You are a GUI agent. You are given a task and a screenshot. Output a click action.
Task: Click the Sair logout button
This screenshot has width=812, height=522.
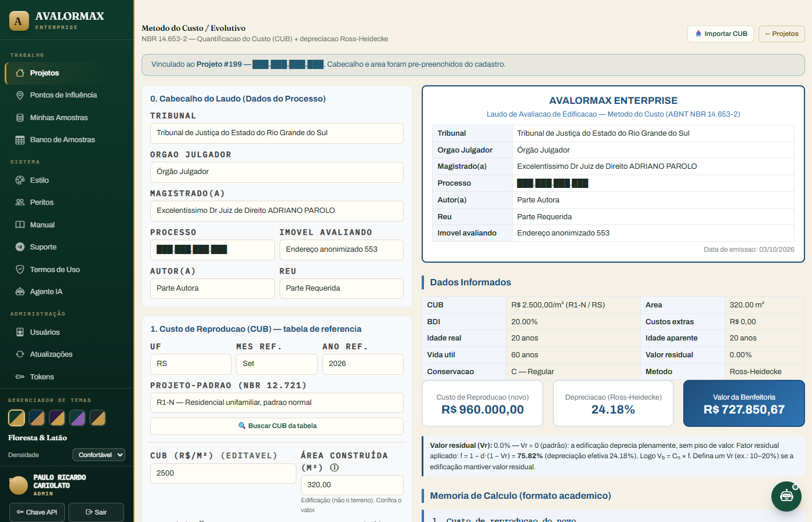[x=96, y=512]
